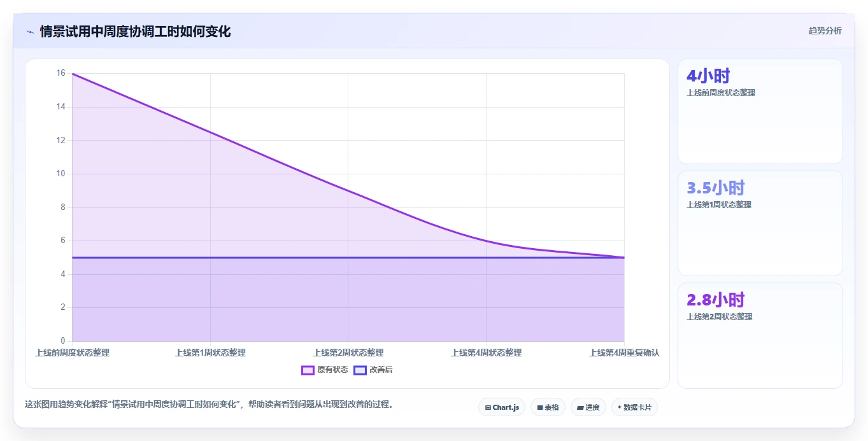
Task: Click the 趋势分析 label in header
Action: [x=825, y=31]
